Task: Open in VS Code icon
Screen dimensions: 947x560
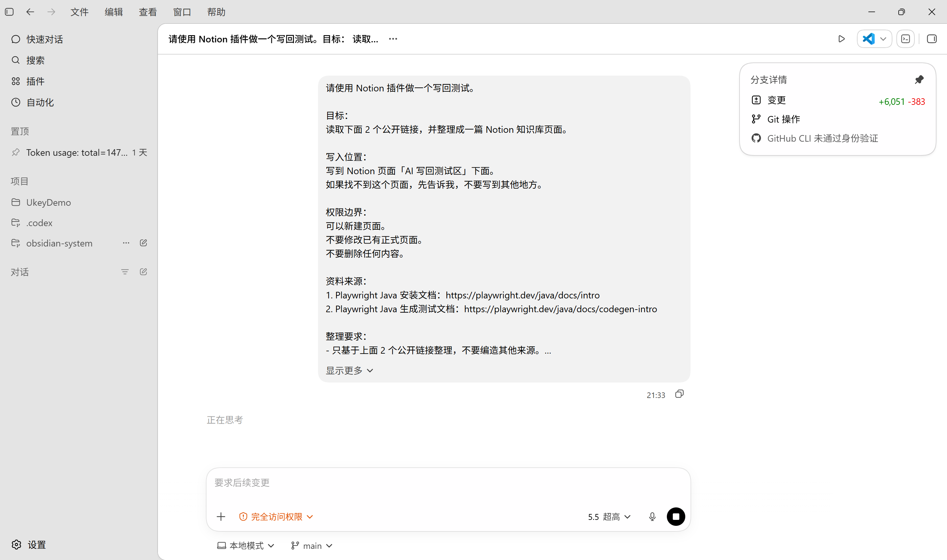Action: [868, 39]
